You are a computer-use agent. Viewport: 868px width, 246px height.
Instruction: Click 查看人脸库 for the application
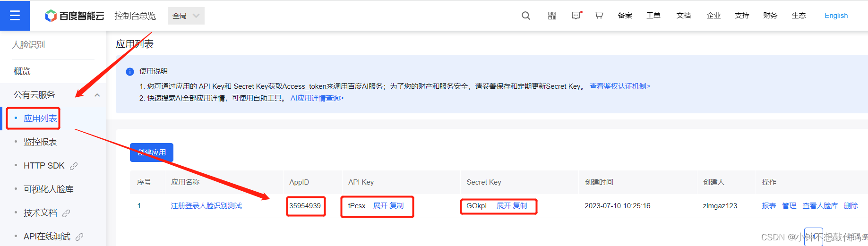820,206
